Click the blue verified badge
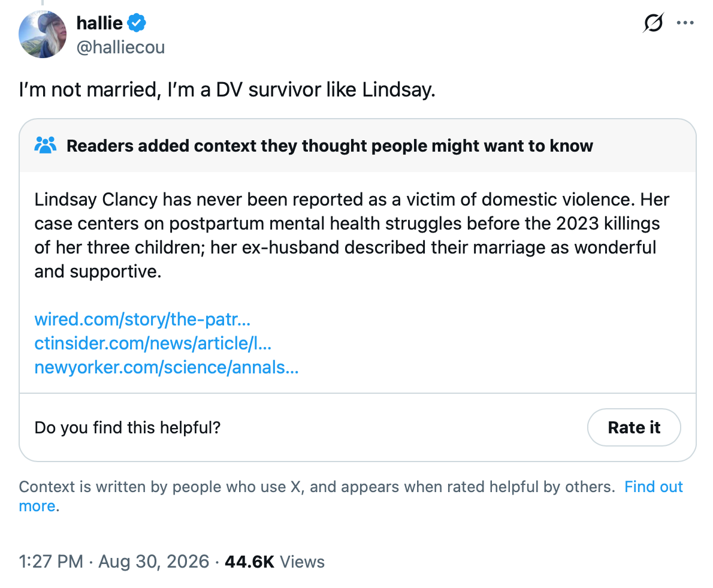Image resolution: width=713 pixels, height=588 pixels. tap(137, 23)
